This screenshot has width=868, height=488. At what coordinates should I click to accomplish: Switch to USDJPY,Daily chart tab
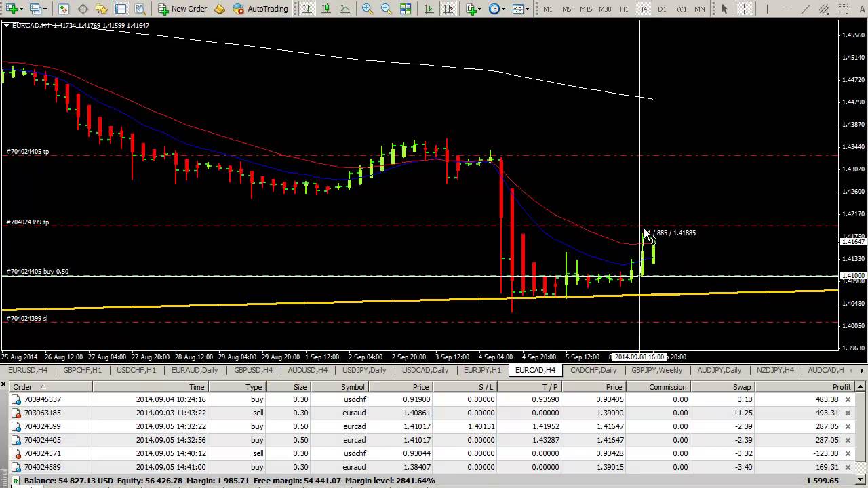[x=364, y=370]
